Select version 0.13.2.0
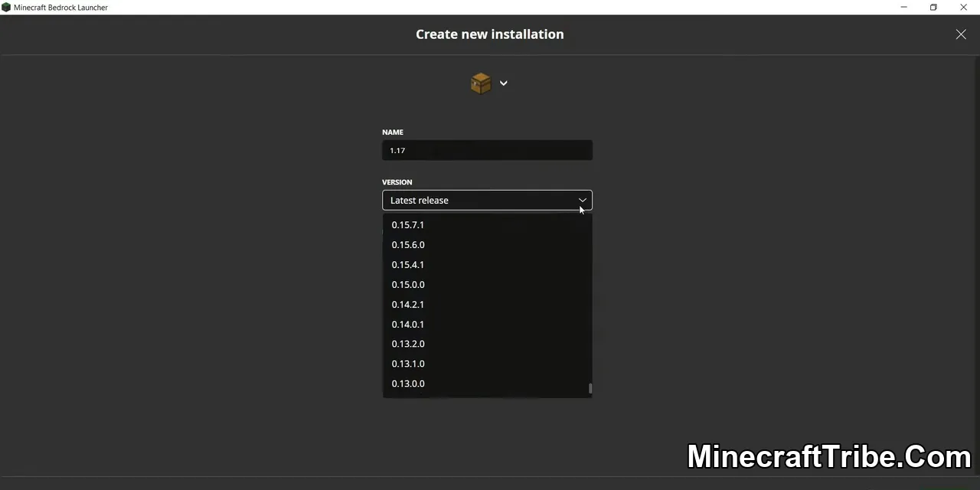This screenshot has height=490, width=980. pyautogui.click(x=487, y=344)
